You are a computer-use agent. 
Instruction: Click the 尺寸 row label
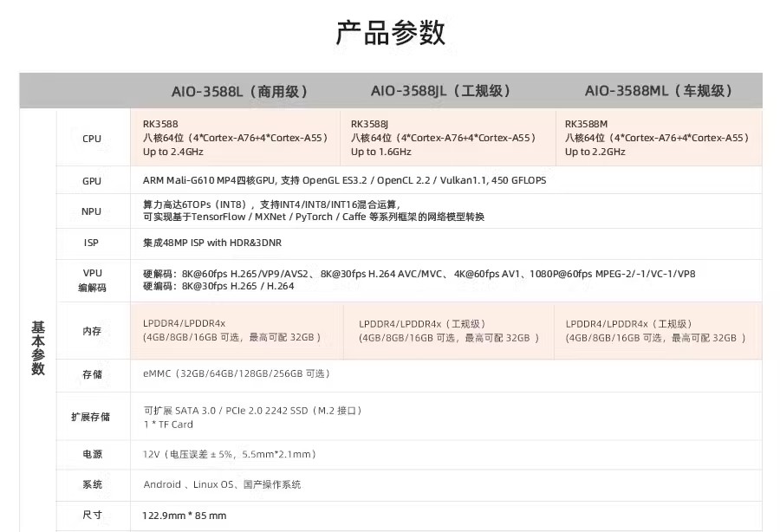click(92, 515)
